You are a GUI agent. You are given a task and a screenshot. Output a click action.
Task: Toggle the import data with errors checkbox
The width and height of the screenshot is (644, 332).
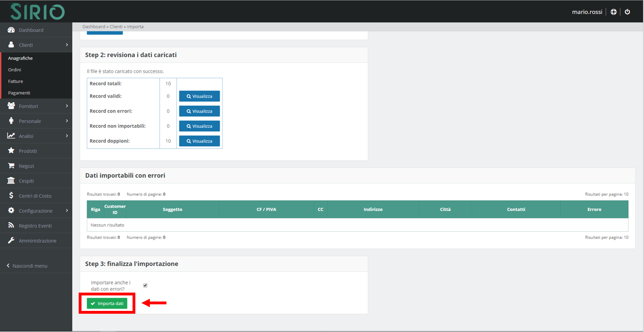pyautogui.click(x=145, y=285)
